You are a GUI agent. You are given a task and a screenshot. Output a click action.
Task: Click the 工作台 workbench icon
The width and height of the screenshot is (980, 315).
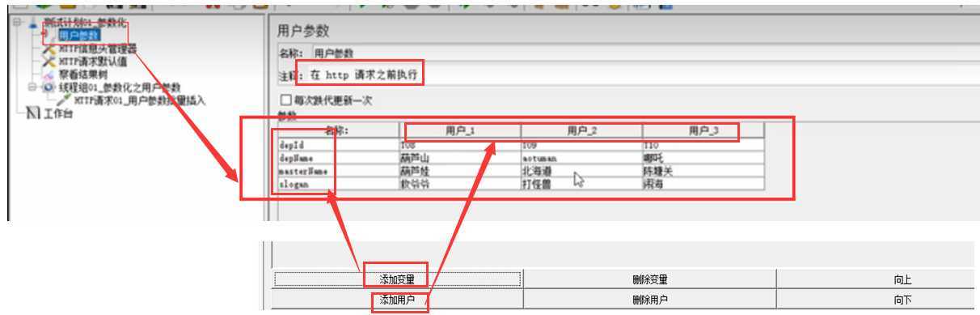pyautogui.click(x=34, y=113)
